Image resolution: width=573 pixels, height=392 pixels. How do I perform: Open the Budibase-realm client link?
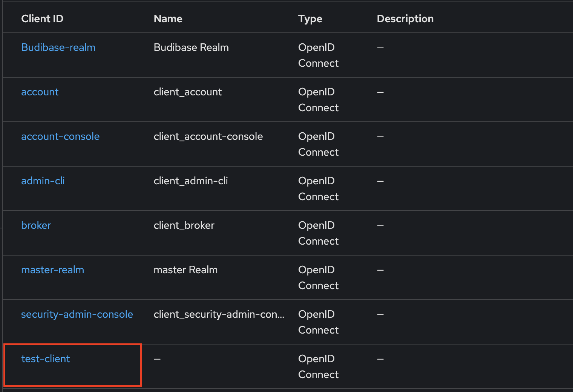pyautogui.click(x=58, y=47)
